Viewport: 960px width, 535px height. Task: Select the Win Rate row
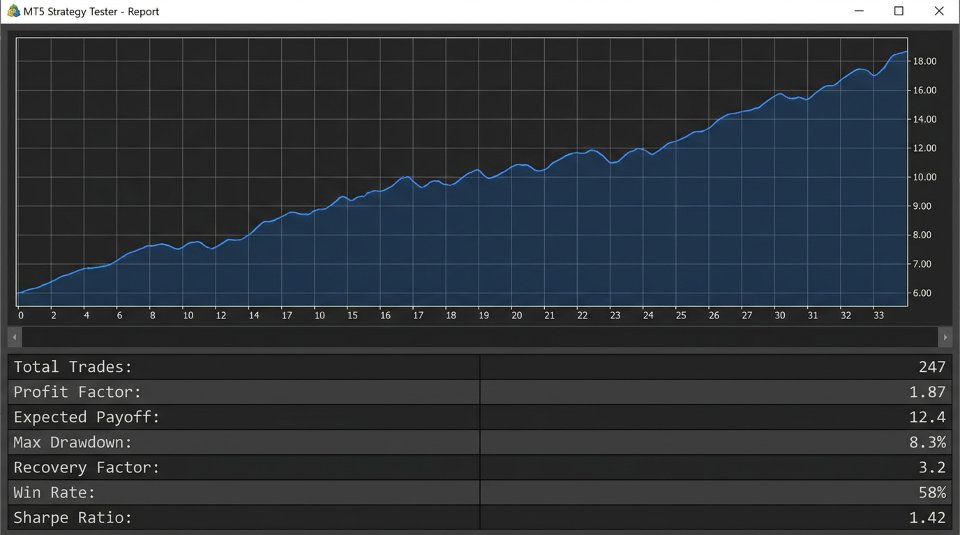(480, 492)
